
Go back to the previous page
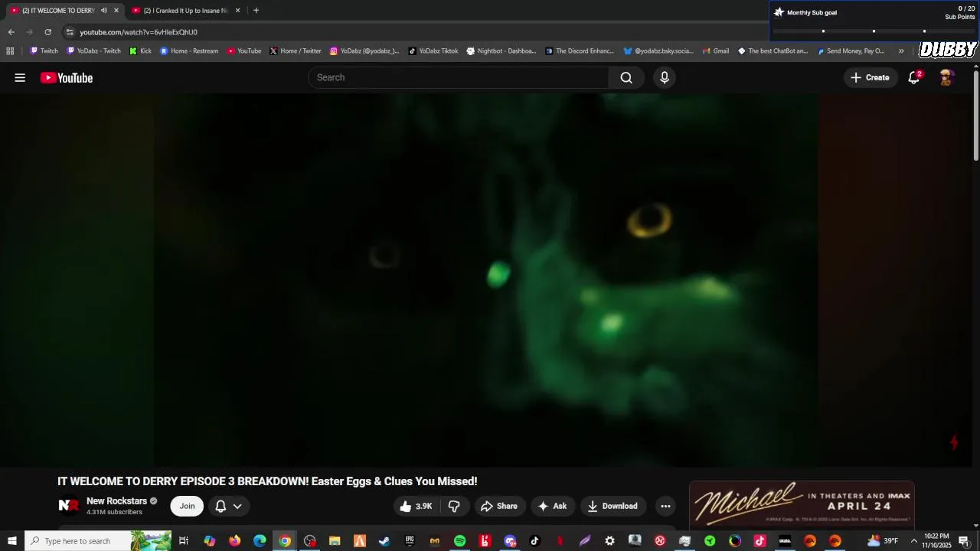tap(11, 32)
